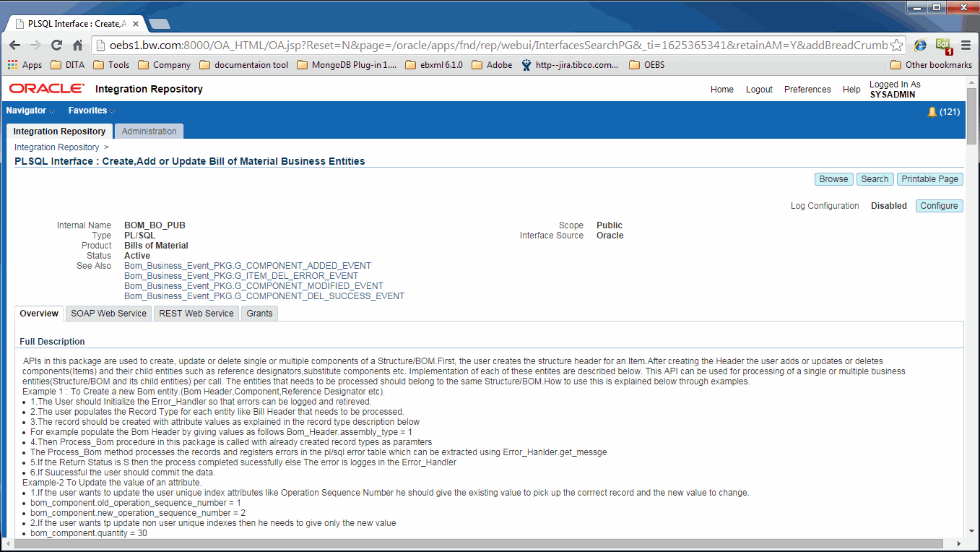Expand the Favorites dropdown menu
Screen dimensions: 980x552
tap(92, 111)
